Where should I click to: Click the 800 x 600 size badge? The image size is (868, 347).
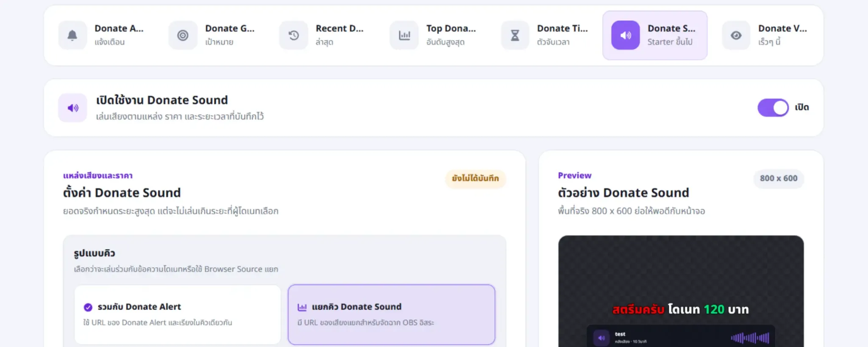tap(779, 178)
